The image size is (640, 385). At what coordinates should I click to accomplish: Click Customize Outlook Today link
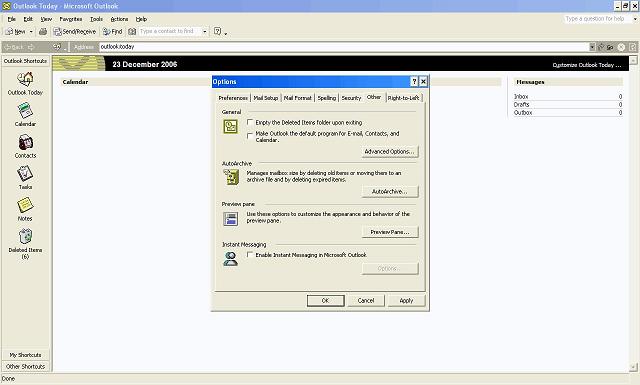[587, 65]
